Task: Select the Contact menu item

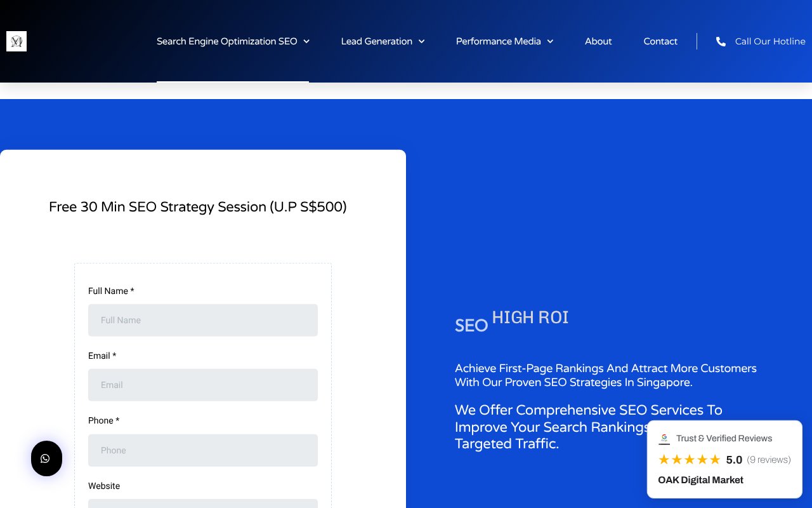Action: pyautogui.click(x=660, y=41)
